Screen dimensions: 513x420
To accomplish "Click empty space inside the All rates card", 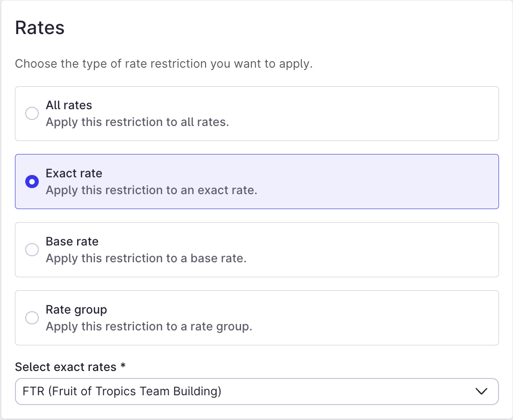I will [360, 114].
